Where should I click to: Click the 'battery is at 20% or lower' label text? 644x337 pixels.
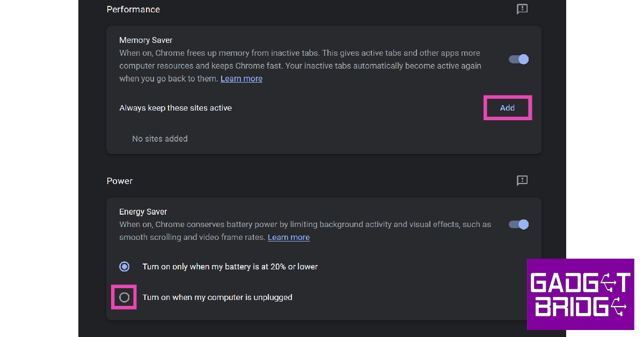(230, 266)
